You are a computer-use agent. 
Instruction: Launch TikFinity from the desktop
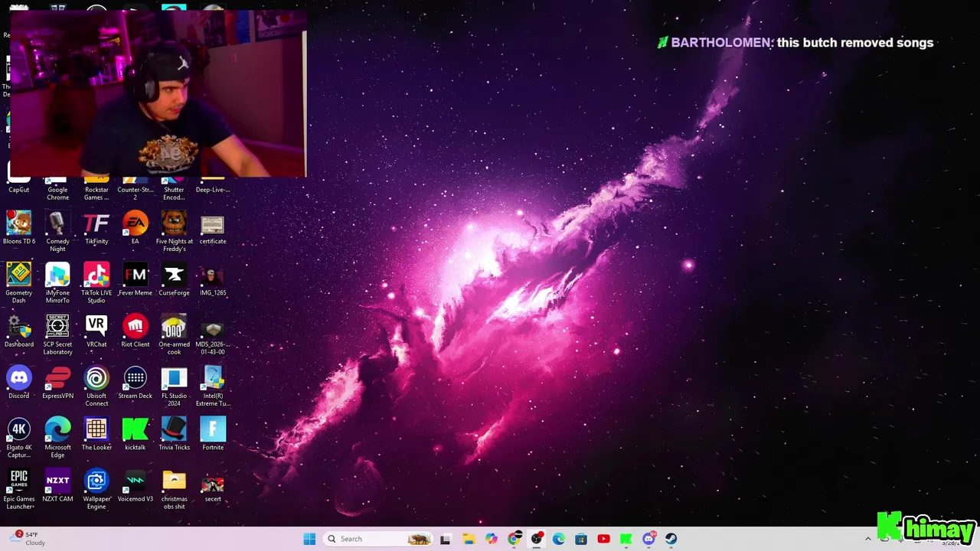tap(96, 228)
